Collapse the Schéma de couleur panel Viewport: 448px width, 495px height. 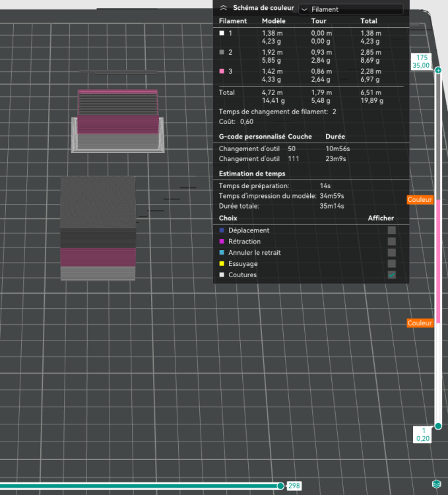(x=224, y=8)
